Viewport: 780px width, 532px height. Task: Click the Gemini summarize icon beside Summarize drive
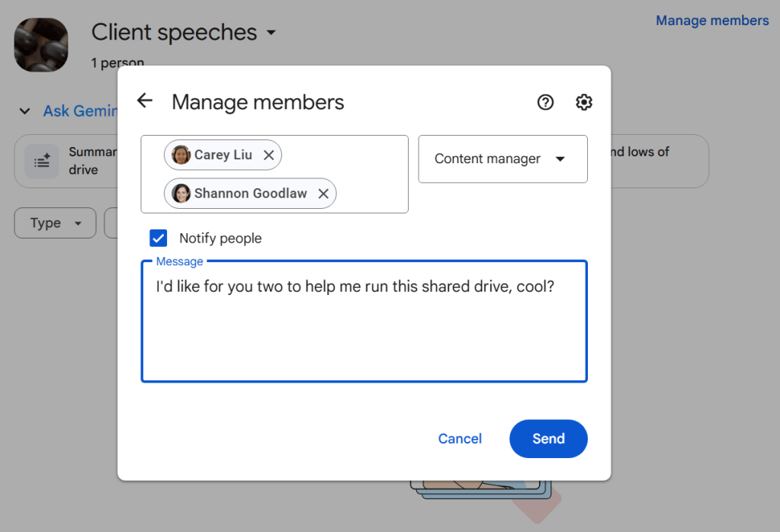click(x=42, y=161)
